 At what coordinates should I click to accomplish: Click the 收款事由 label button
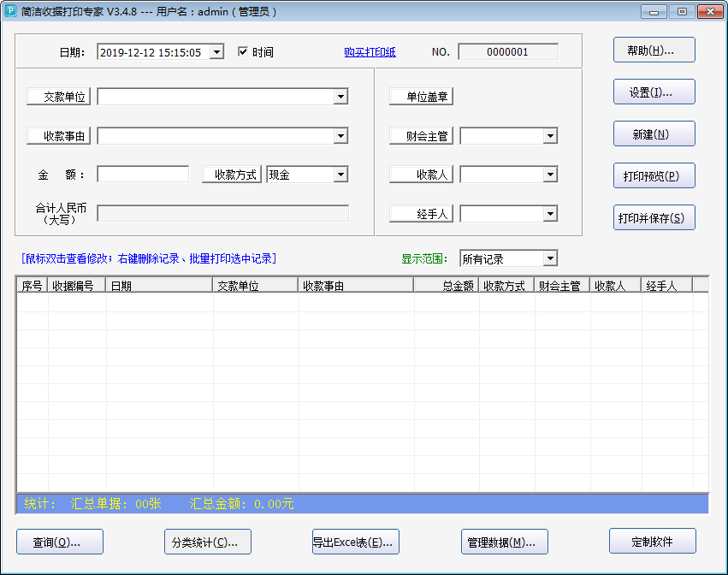click(x=58, y=136)
